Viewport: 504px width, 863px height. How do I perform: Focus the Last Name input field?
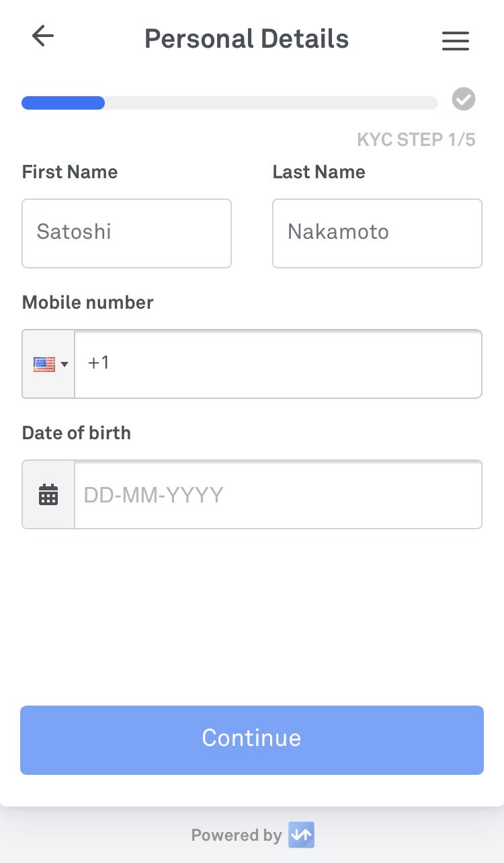(377, 233)
